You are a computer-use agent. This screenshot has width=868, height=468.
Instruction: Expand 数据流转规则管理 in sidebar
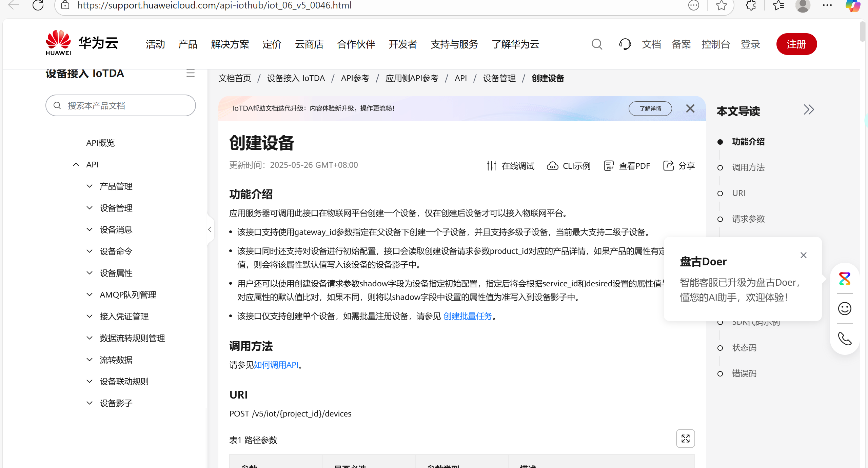coord(90,338)
